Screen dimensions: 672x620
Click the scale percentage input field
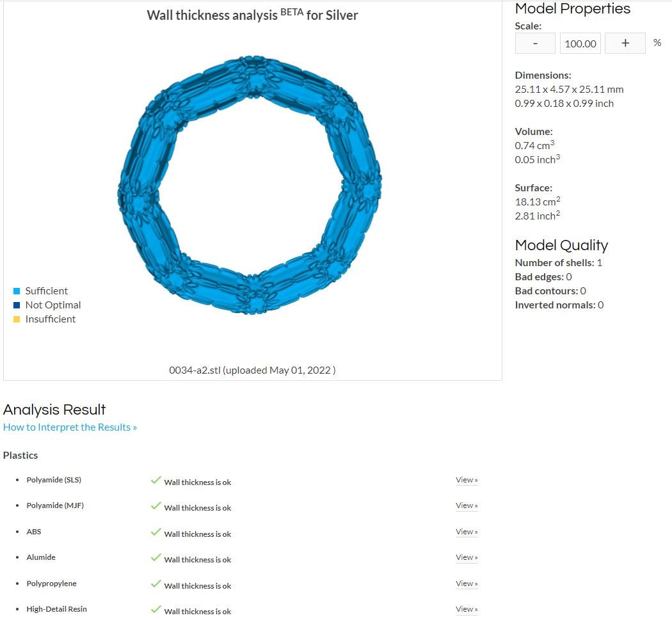[580, 44]
